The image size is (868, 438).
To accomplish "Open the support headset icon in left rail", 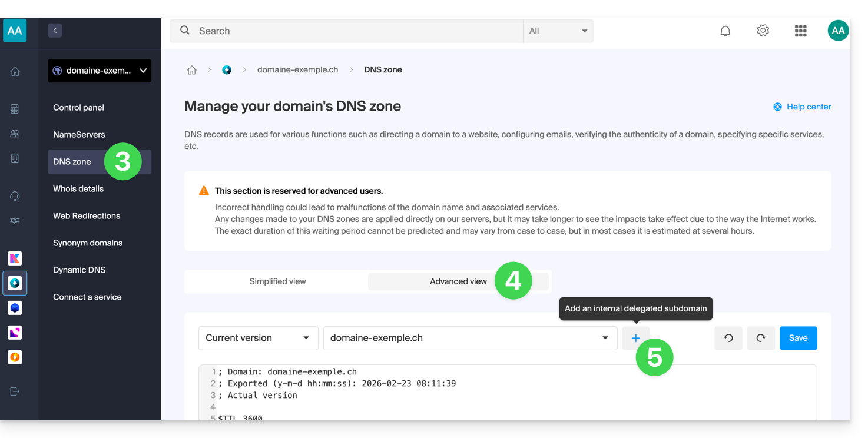I will (x=15, y=196).
